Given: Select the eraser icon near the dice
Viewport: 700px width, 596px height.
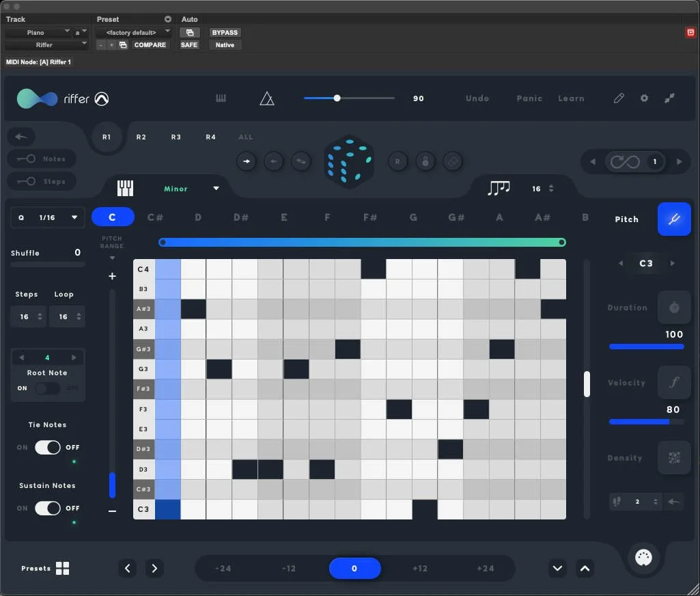Looking at the screenshot, I should tap(451, 161).
